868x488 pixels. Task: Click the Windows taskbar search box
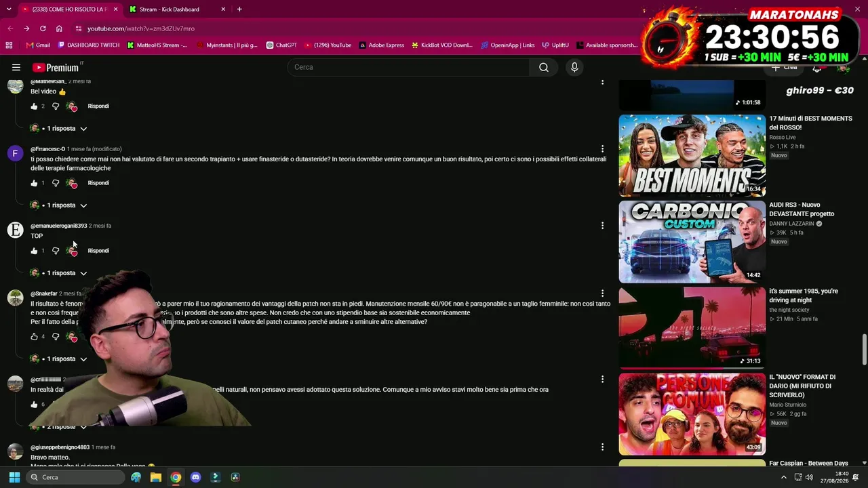(x=75, y=477)
